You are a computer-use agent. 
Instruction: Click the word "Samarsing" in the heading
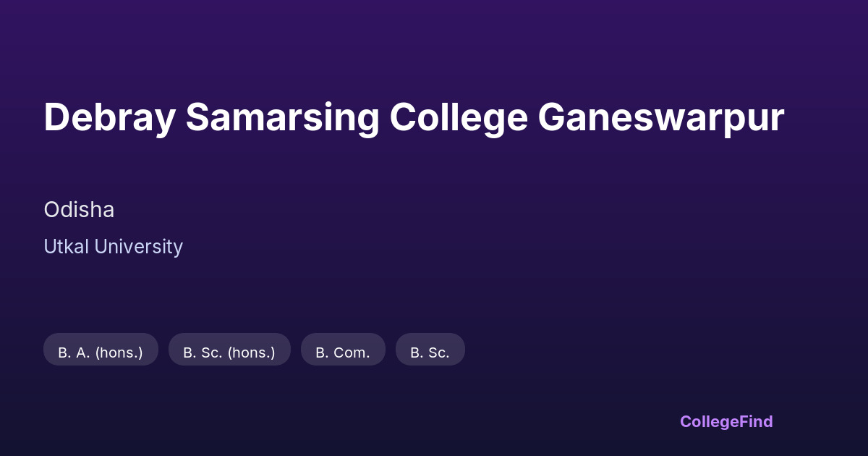click(x=282, y=117)
